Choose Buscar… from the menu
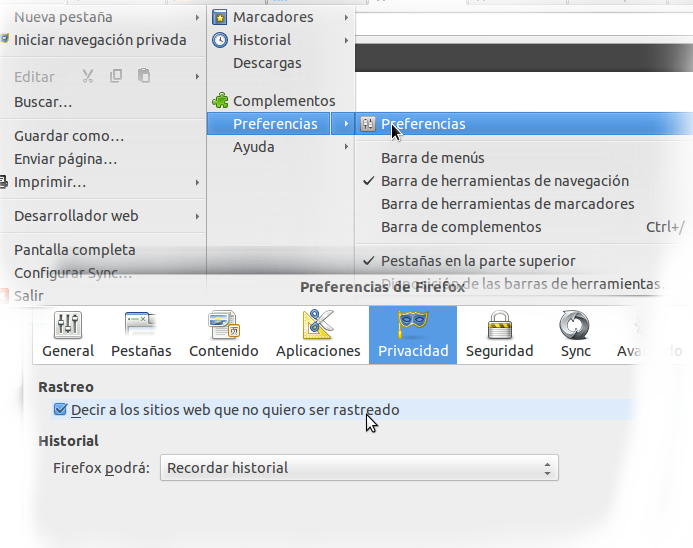693x548 pixels. [43, 102]
